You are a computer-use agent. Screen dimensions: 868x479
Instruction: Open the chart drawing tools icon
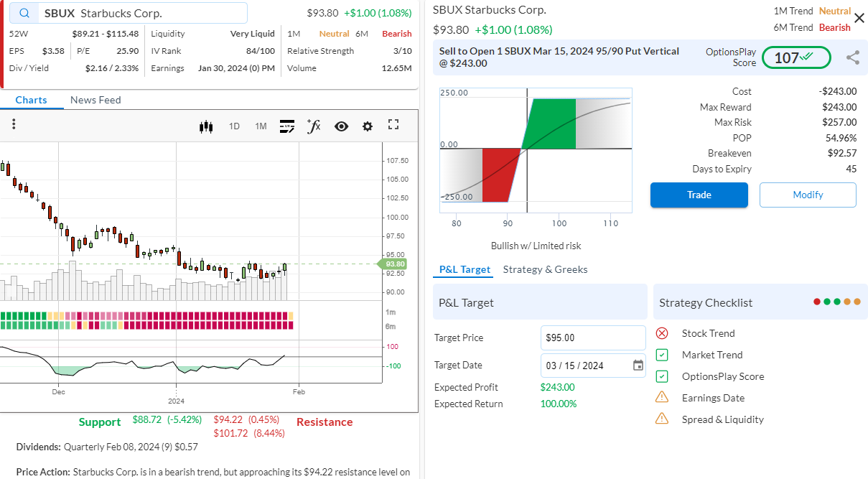pyautogui.click(x=287, y=126)
